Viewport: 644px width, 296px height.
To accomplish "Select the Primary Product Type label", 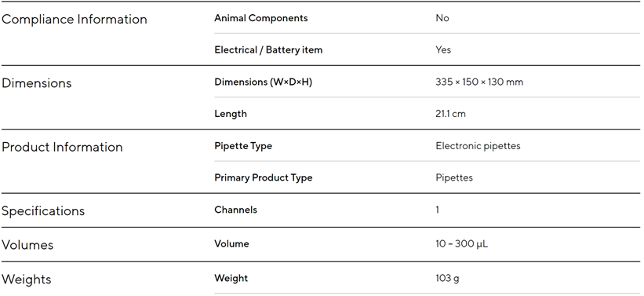I will (264, 177).
